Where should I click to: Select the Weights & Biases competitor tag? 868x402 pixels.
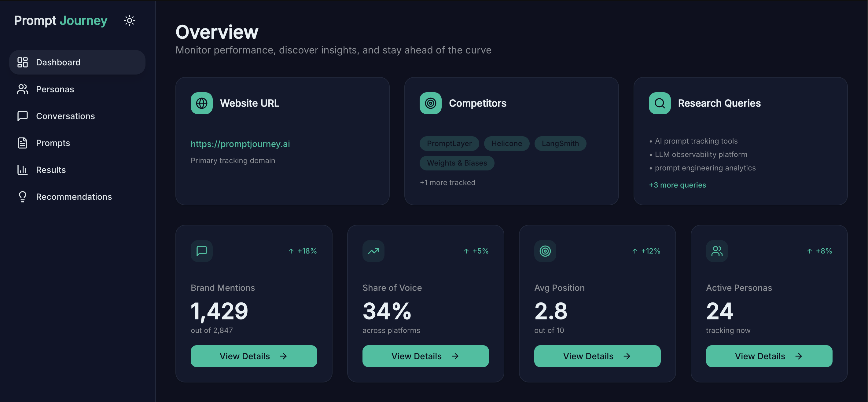click(457, 163)
